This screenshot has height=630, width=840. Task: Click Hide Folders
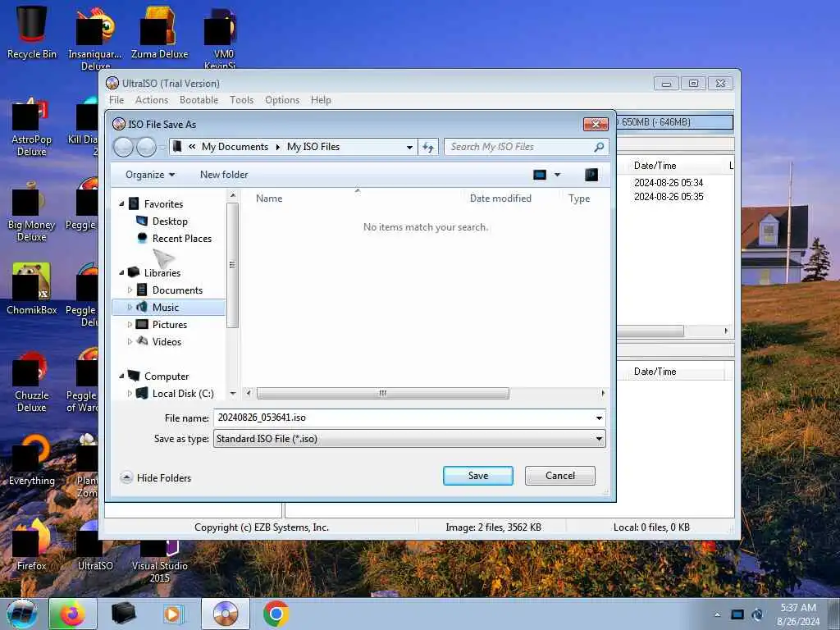click(156, 478)
